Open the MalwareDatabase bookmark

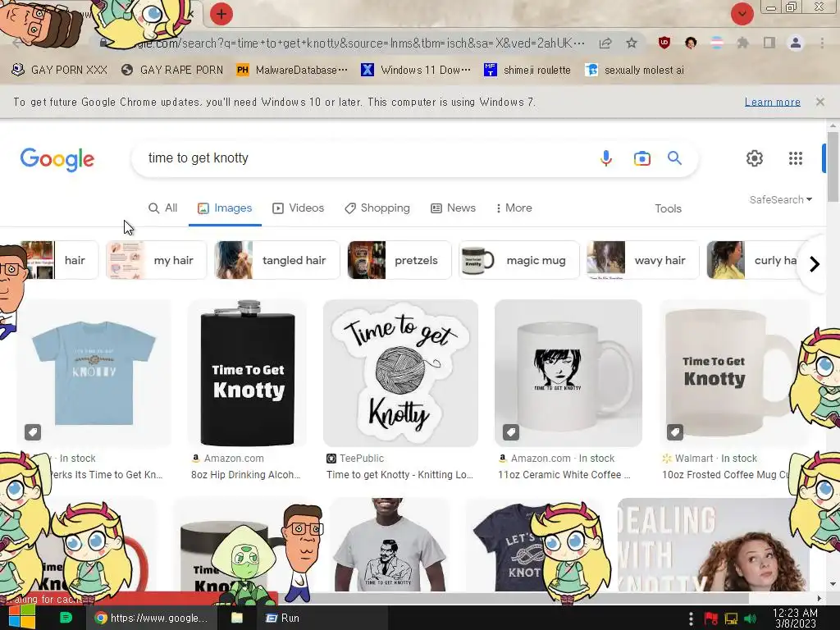pyautogui.click(x=293, y=70)
